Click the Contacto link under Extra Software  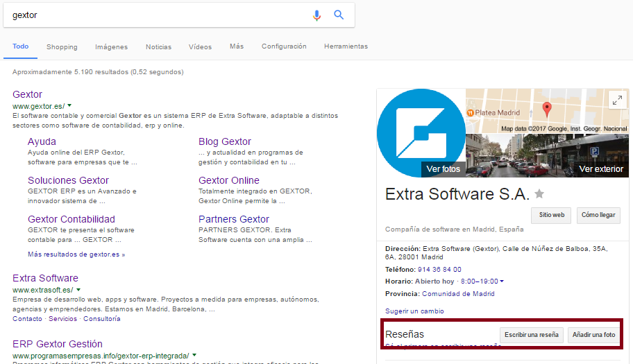(27, 318)
